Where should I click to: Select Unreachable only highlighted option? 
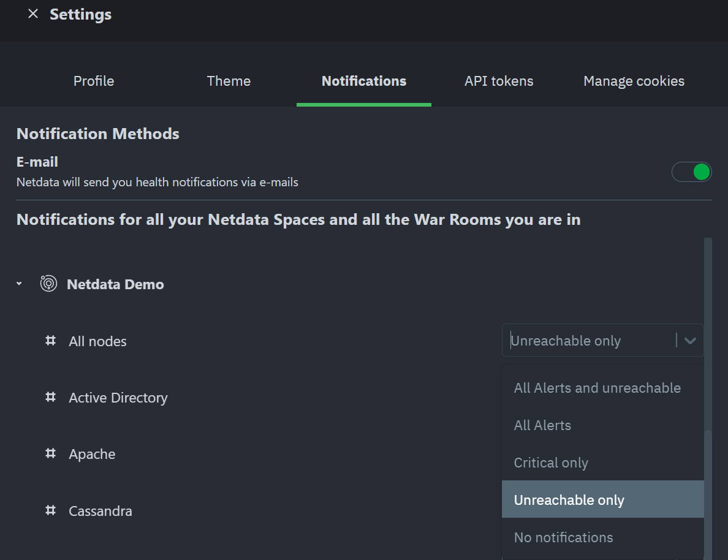569,500
